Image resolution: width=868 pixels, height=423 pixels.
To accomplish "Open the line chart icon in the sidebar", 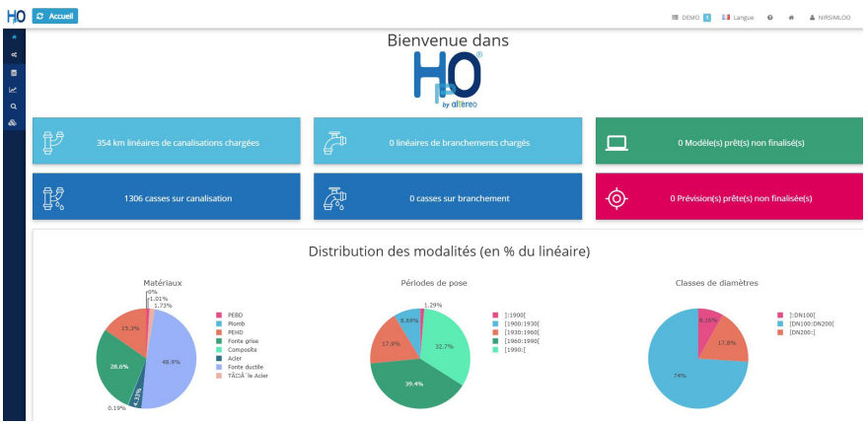I will [x=14, y=90].
